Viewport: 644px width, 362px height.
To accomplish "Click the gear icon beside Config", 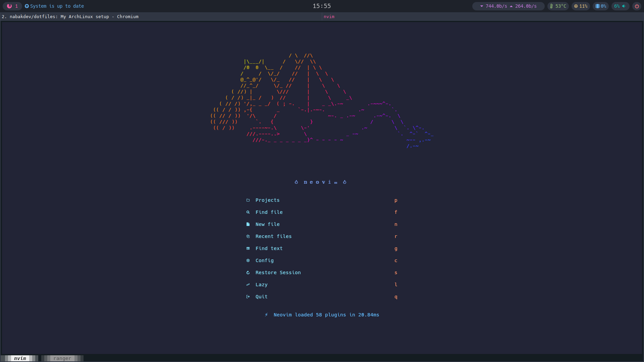I will point(248,260).
